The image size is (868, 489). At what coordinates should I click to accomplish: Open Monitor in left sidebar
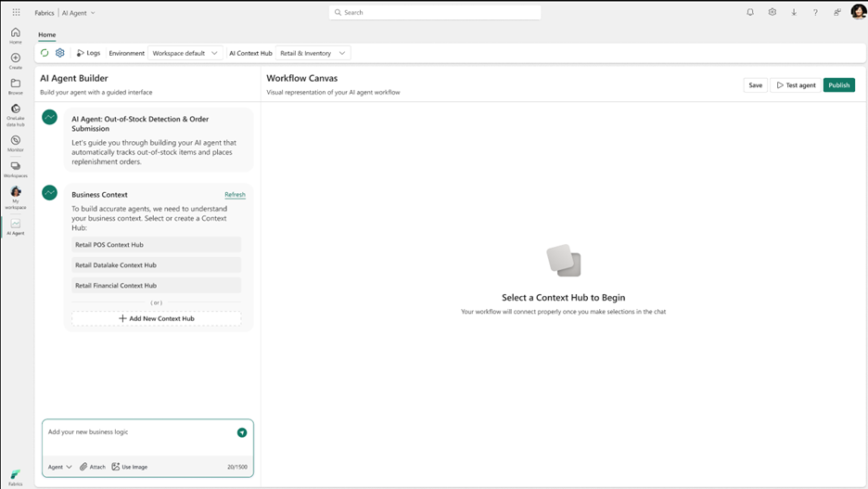pos(16,144)
